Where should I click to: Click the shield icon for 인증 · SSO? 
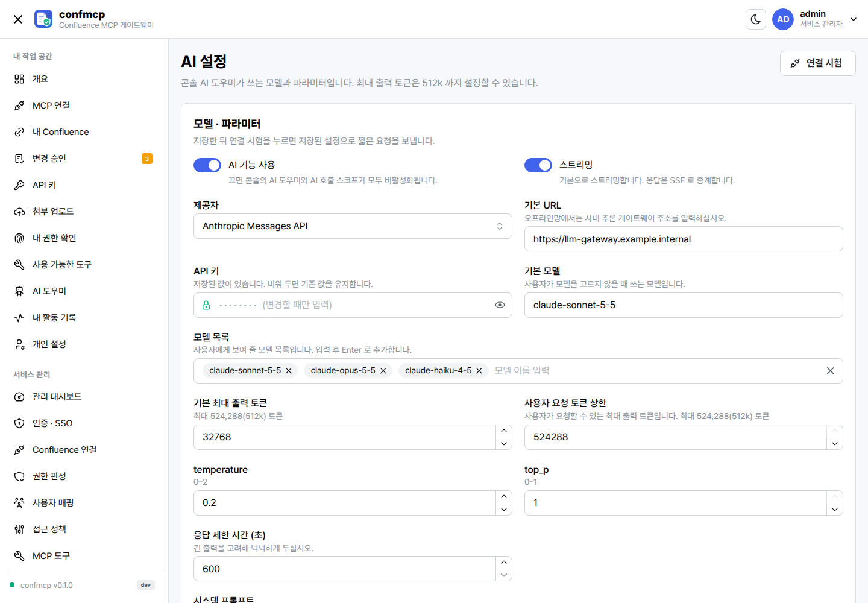[x=19, y=423]
